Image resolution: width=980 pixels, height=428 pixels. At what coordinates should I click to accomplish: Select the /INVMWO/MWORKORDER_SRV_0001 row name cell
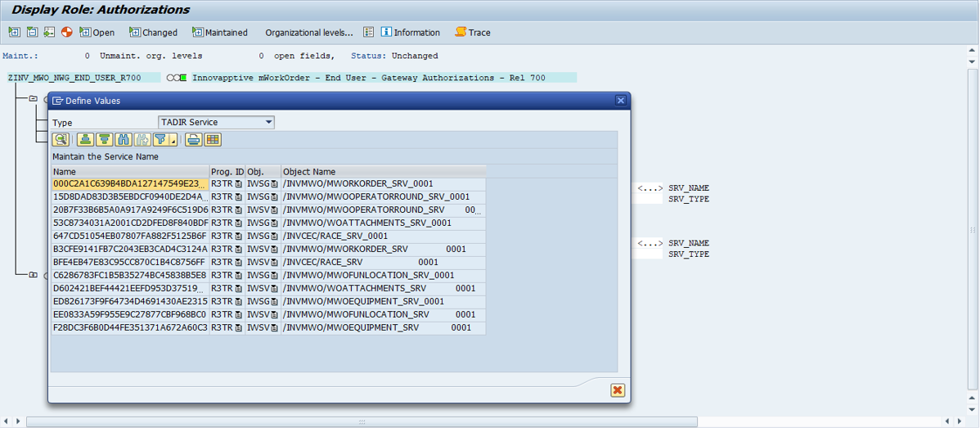coord(129,184)
